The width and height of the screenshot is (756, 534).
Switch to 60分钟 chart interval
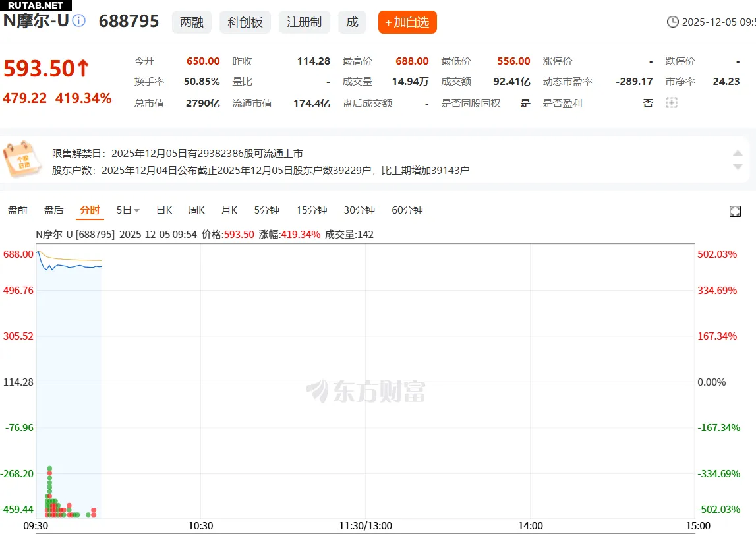click(x=407, y=210)
